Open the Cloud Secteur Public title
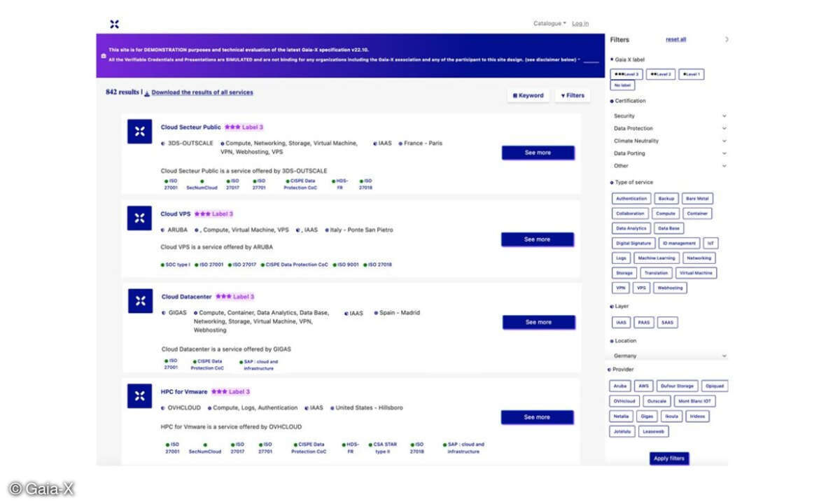The width and height of the screenshot is (840, 504). pos(191,127)
